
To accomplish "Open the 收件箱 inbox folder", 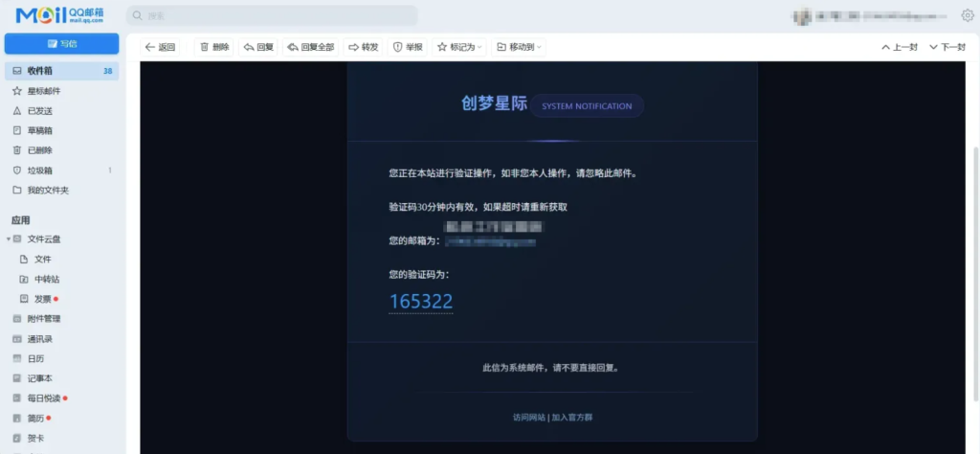I will pyautogui.click(x=40, y=71).
